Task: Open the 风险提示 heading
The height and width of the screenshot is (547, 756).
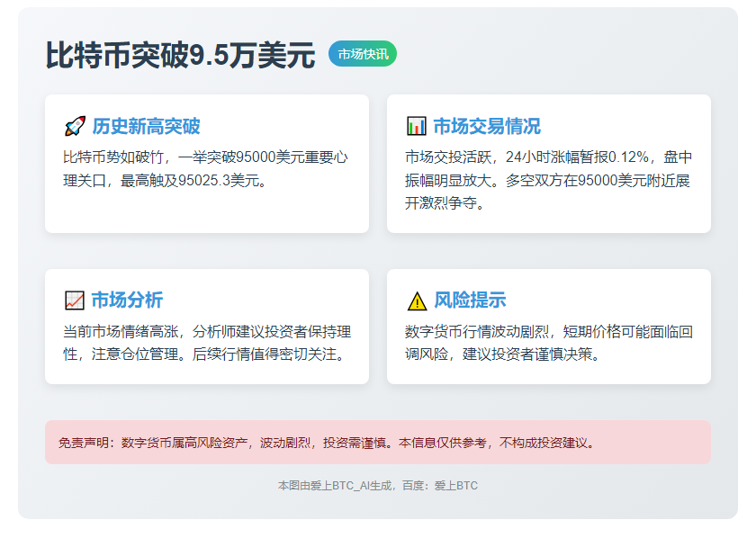Action: [470, 300]
